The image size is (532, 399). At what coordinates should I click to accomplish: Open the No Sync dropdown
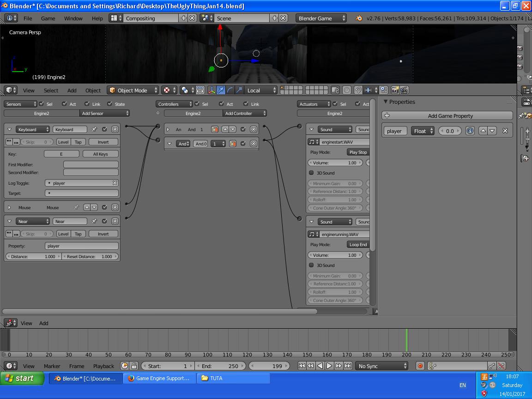pos(382,366)
